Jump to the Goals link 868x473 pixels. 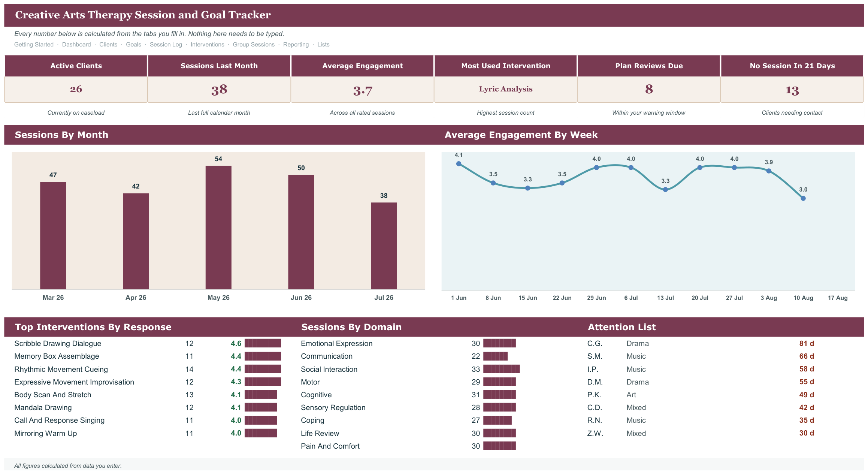pyautogui.click(x=133, y=45)
